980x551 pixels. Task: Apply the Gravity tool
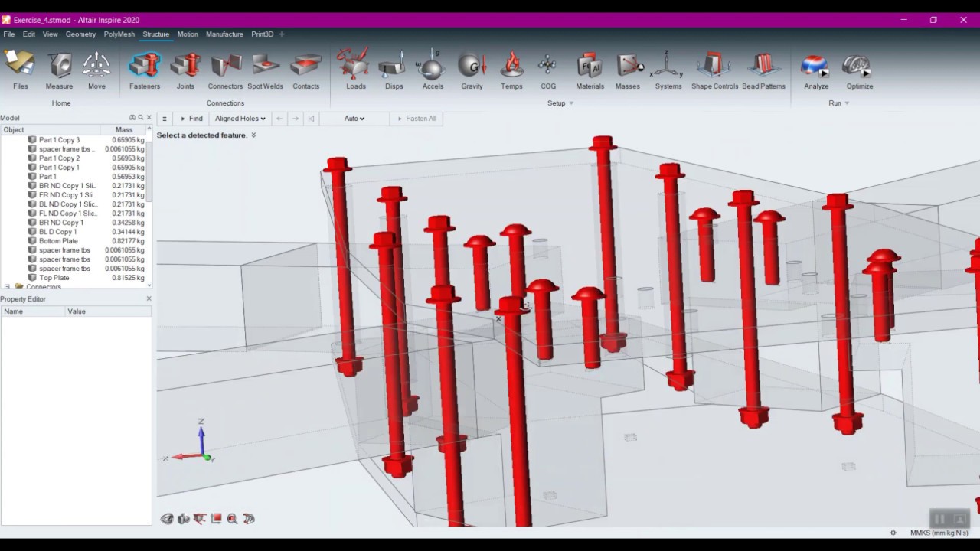click(x=472, y=70)
